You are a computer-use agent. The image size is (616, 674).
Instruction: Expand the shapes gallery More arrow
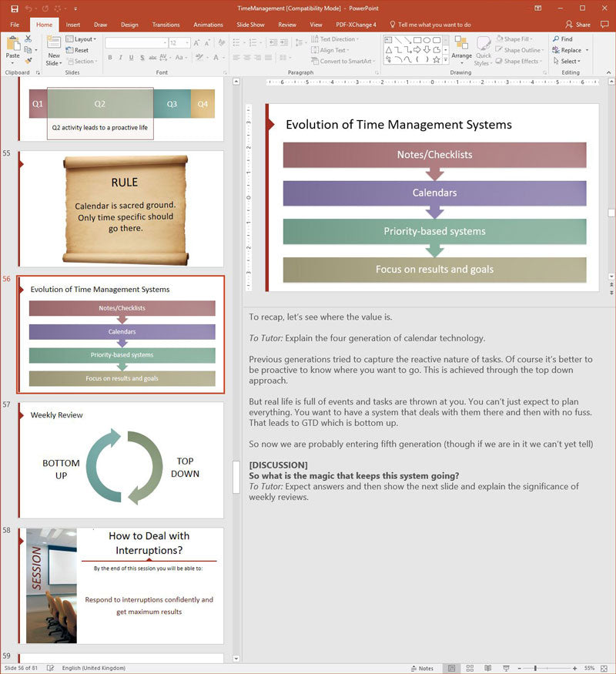tap(446, 60)
